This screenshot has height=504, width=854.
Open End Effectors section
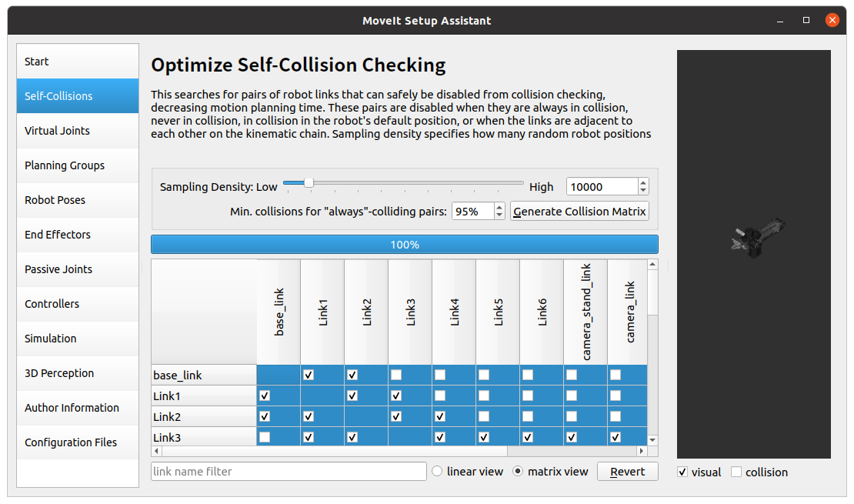point(78,234)
